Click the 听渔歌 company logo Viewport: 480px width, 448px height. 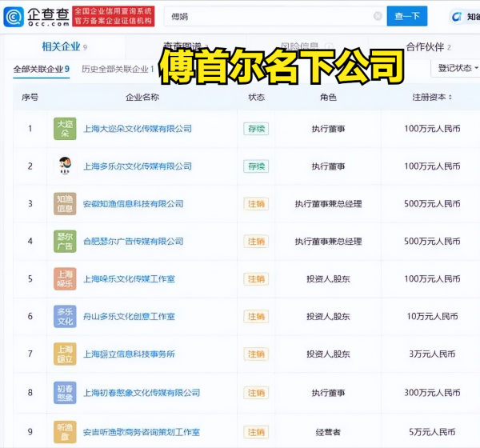(65, 432)
